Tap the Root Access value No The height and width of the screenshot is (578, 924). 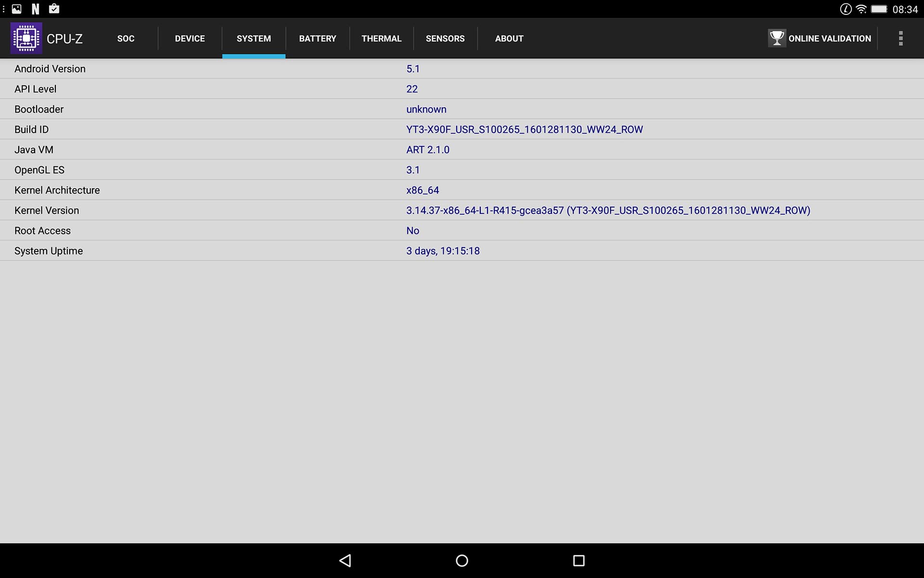413,231
